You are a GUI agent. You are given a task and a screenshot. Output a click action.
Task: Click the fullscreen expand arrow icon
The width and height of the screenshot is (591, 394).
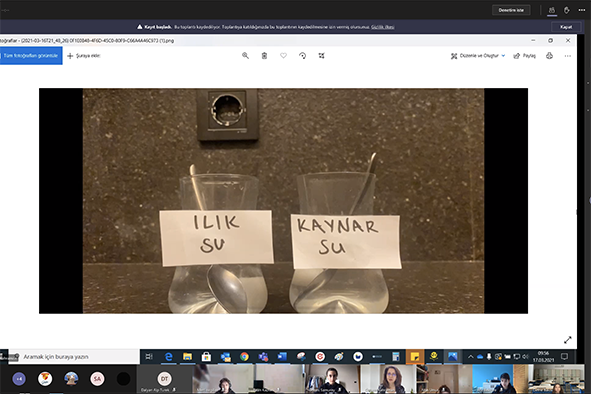(568, 340)
